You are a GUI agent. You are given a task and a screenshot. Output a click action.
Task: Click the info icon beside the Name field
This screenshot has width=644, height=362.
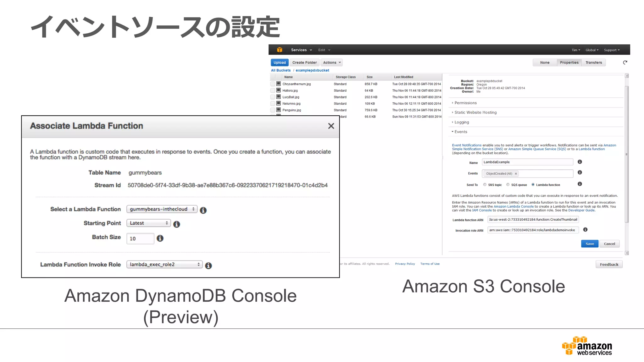coord(580,162)
